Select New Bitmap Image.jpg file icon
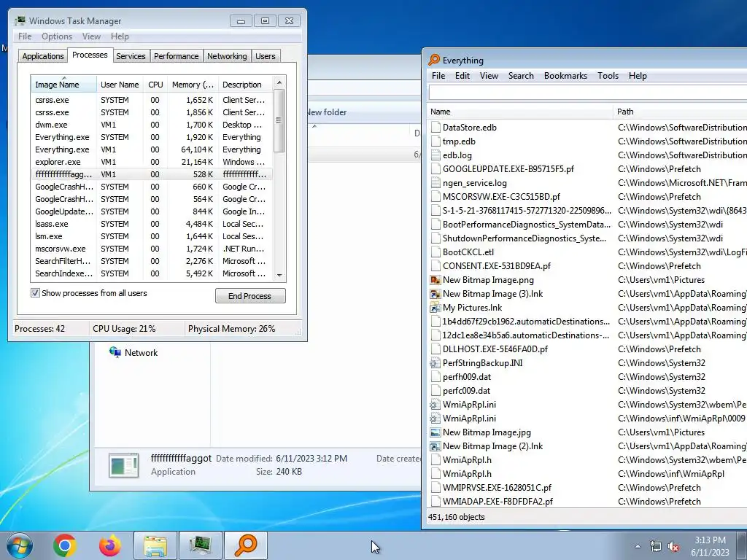This screenshot has height=560, width=747. pyautogui.click(x=435, y=432)
